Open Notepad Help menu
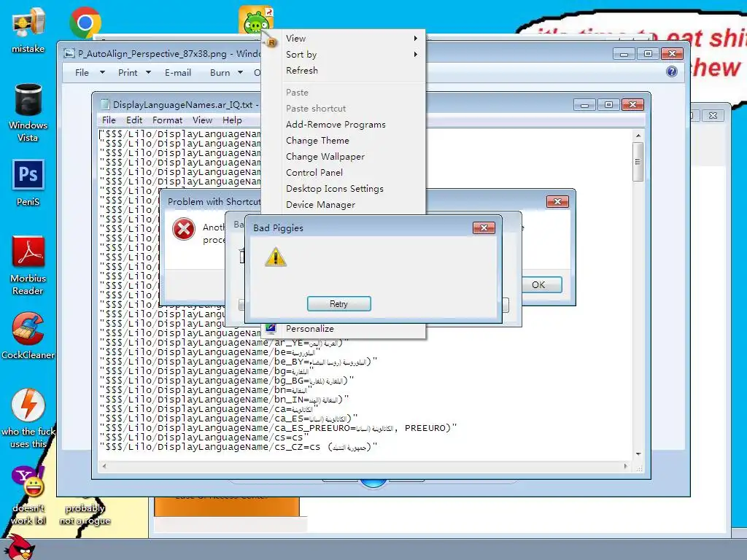The height and width of the screenshot is (560, 747). pos(232,120)
